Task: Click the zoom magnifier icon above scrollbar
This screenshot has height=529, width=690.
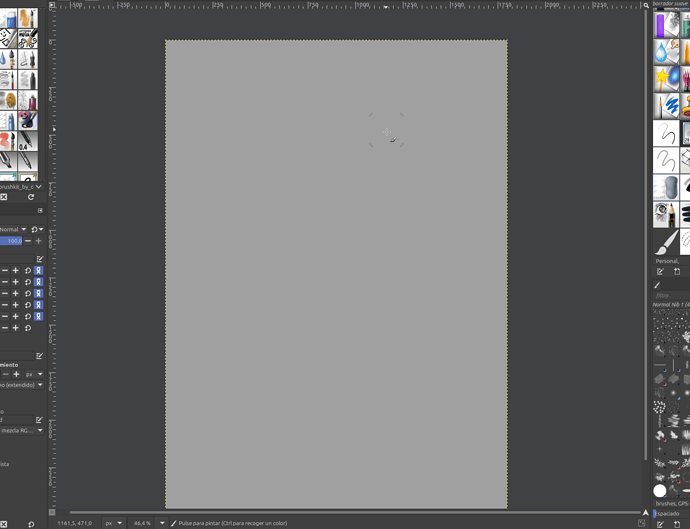Action: (x=646, y=5)
